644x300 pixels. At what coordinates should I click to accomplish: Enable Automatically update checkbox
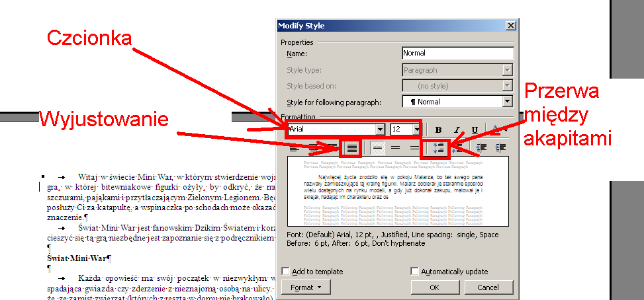coord(414,272)
